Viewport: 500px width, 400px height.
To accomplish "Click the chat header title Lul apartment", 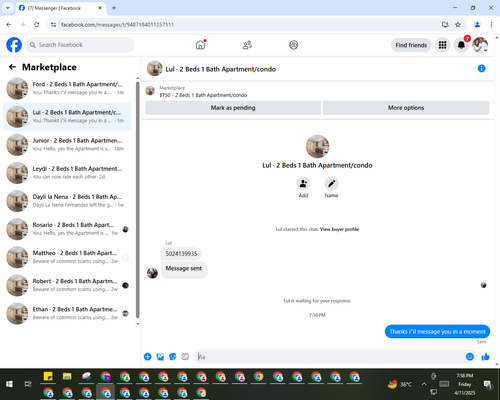I will tap(221, 69).
